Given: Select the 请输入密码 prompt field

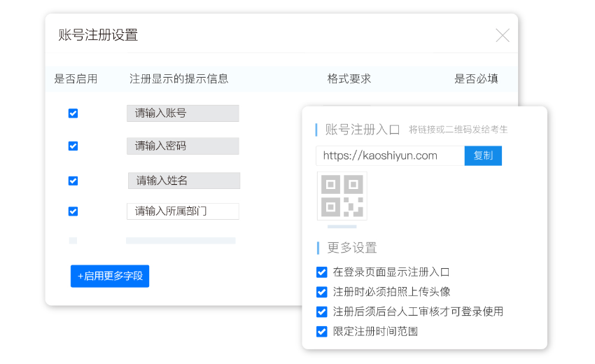Looking at the screenshot, I should 183,146.
